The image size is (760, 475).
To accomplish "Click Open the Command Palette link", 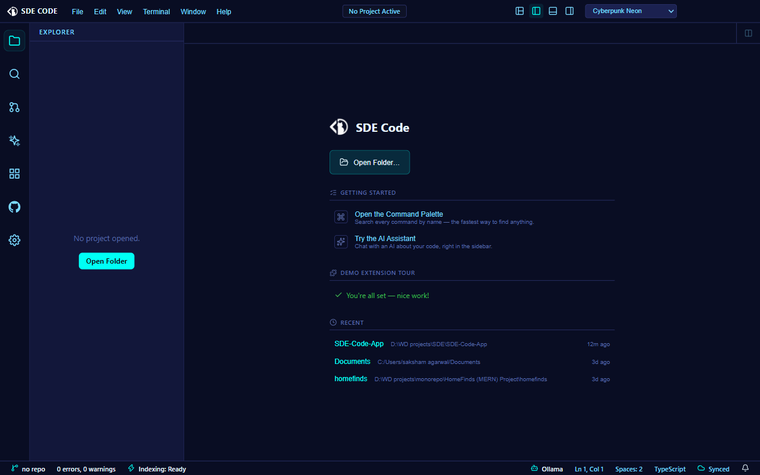I will (x=398, y=214).
